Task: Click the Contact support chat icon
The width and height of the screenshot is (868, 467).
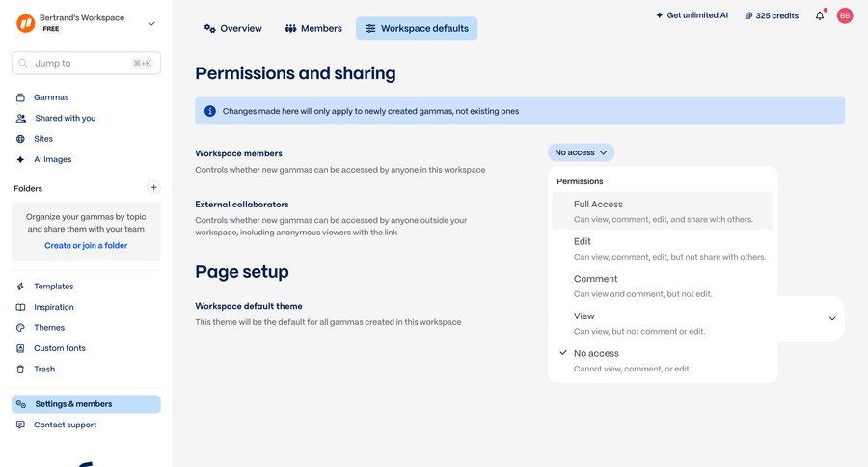Action: [x=20, y=425]
